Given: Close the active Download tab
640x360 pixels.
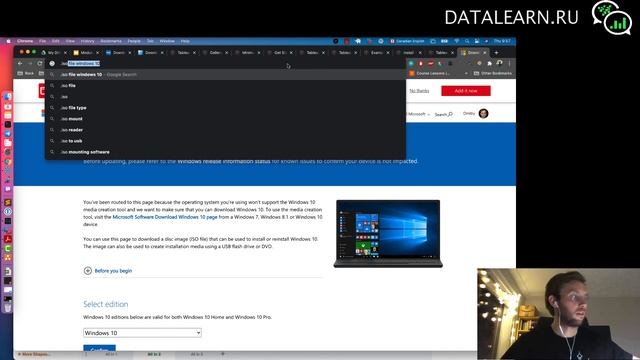Looking at the screenshot, I should tap(485, 53).
